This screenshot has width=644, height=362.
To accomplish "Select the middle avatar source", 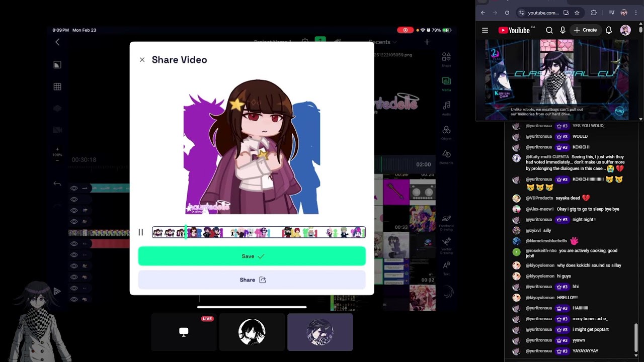I will pos(252,332).
